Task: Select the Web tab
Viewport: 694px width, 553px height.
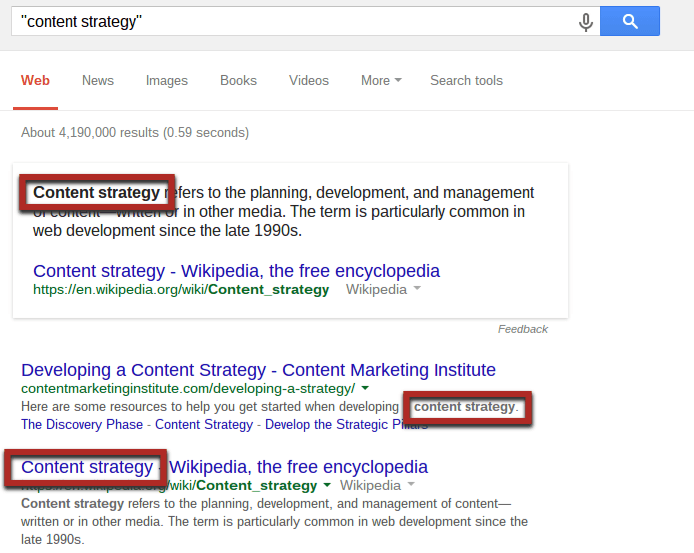Action: click(35, 81)
